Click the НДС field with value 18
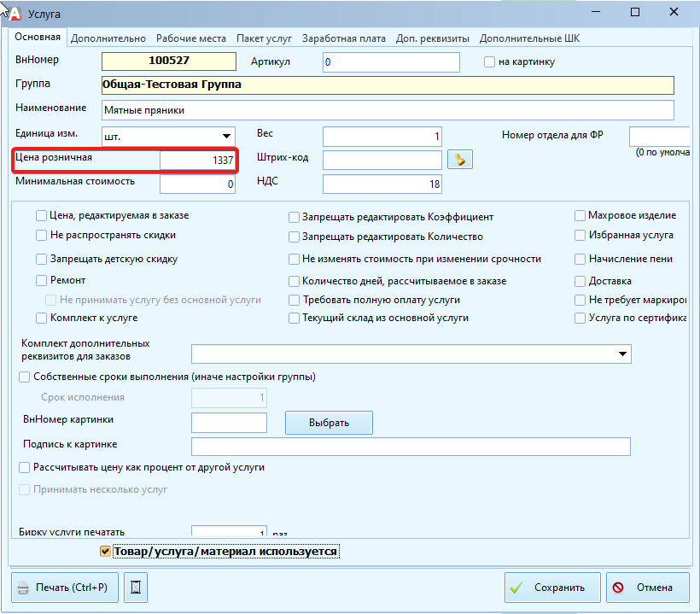This screenshot has height=614, width=700. click(382, 184)
